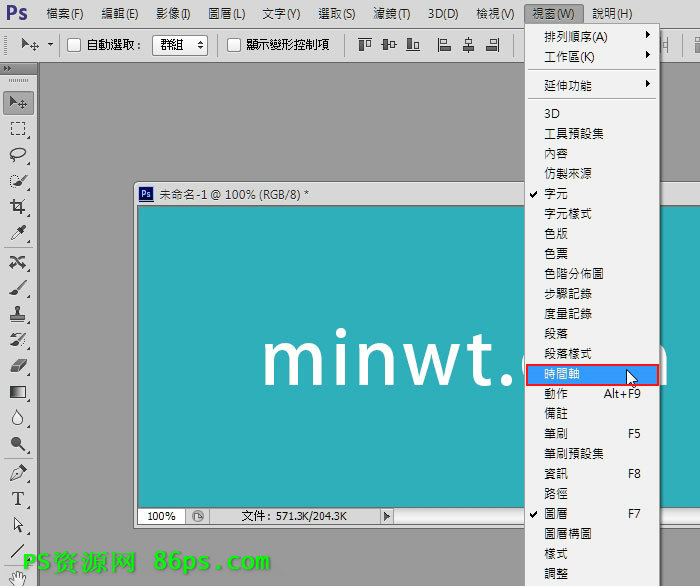Select the Blur tool
This screenshot has width=700, height=586.
pyautogui.click(x=18, y=418)
